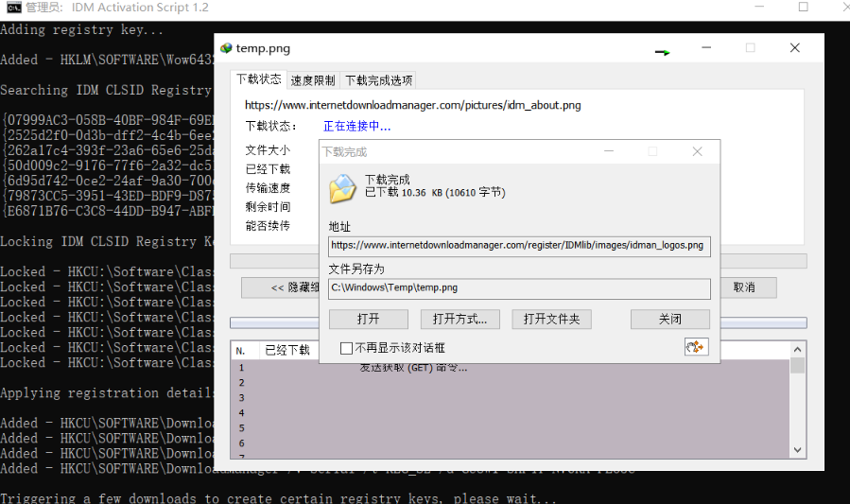This screenshot has height=504, width=850.
Task: Click the 已经下载 column header
Action: [287, 351]
